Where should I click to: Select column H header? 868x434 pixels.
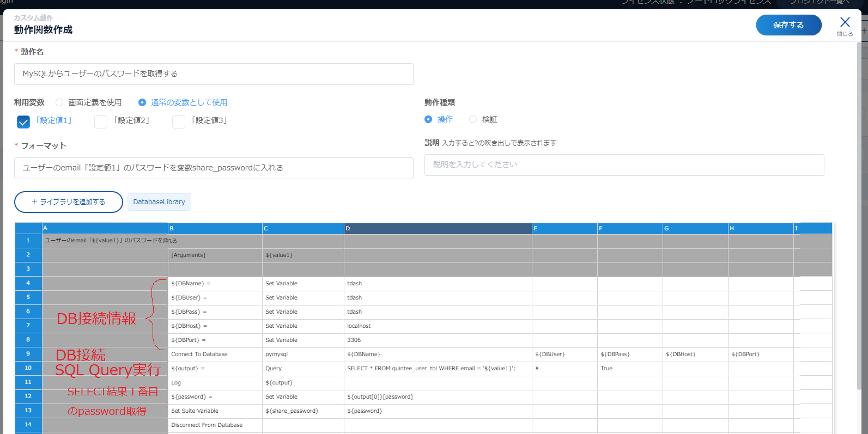[x=761, y=228]
